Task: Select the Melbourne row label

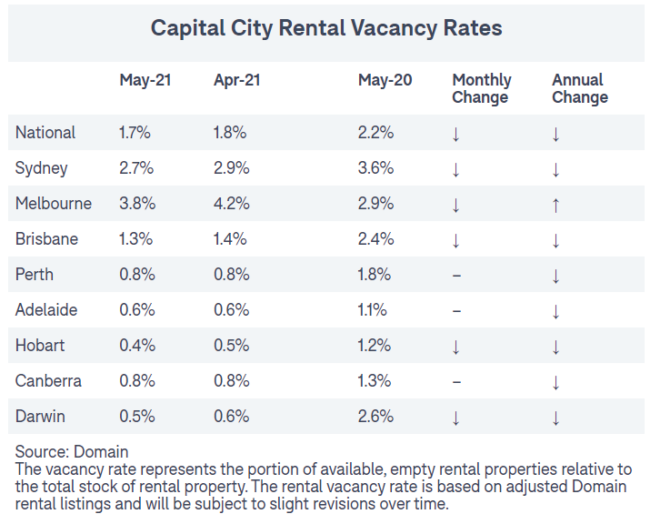Action: tap(53, 204)
